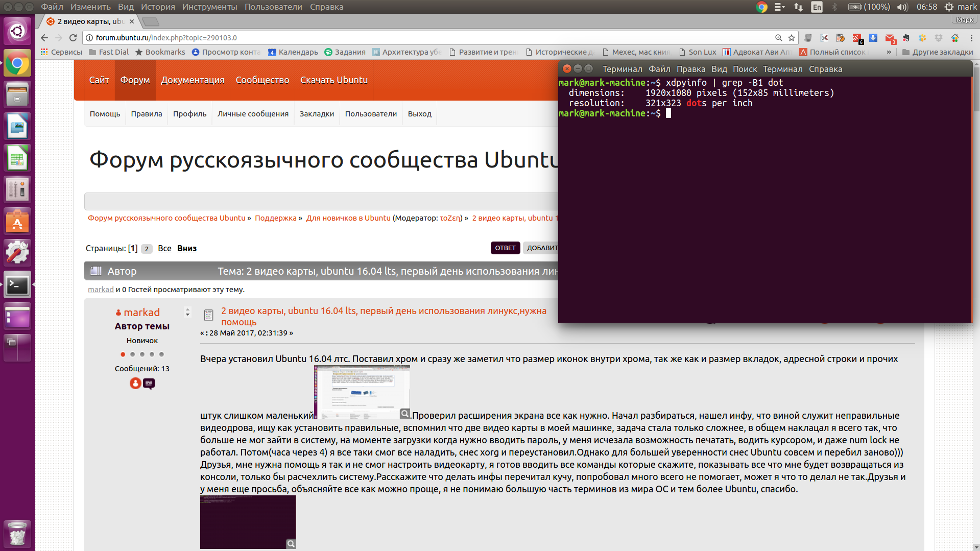The width and height of the screenshot is (980, 551).
Task: Open the Правка menu in Terminal
Action: coord(690,69)
